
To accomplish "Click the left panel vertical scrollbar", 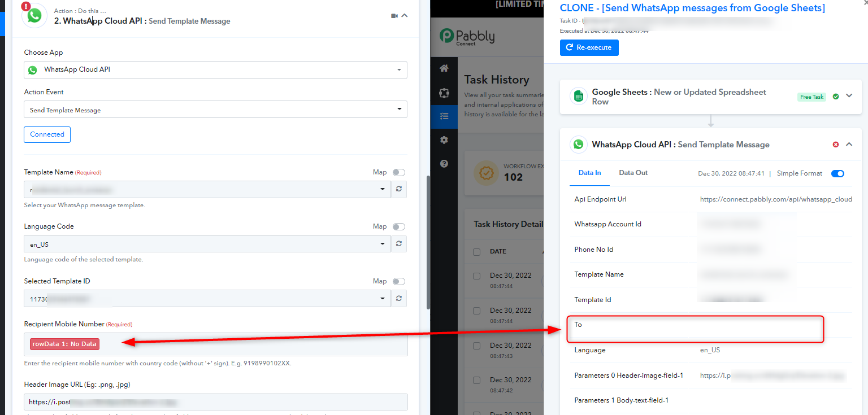I will [x=428, y=243].
